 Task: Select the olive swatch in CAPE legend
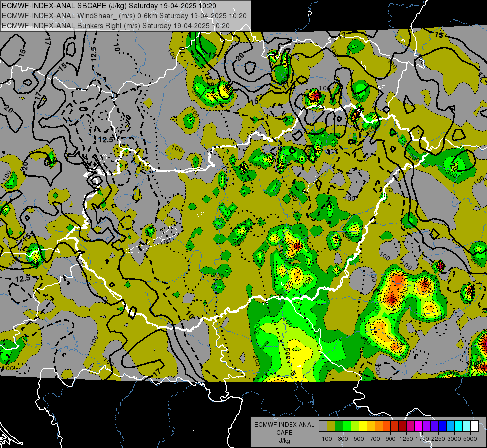tap(331, 426)
